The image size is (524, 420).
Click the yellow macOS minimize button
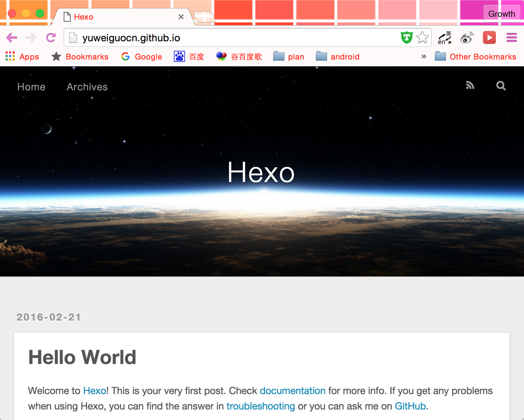26,13
